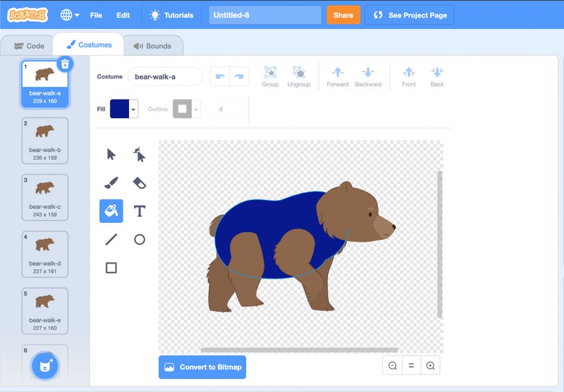Select the Line tool
This screenshot has height=392, width=564.
coord(111,239)
